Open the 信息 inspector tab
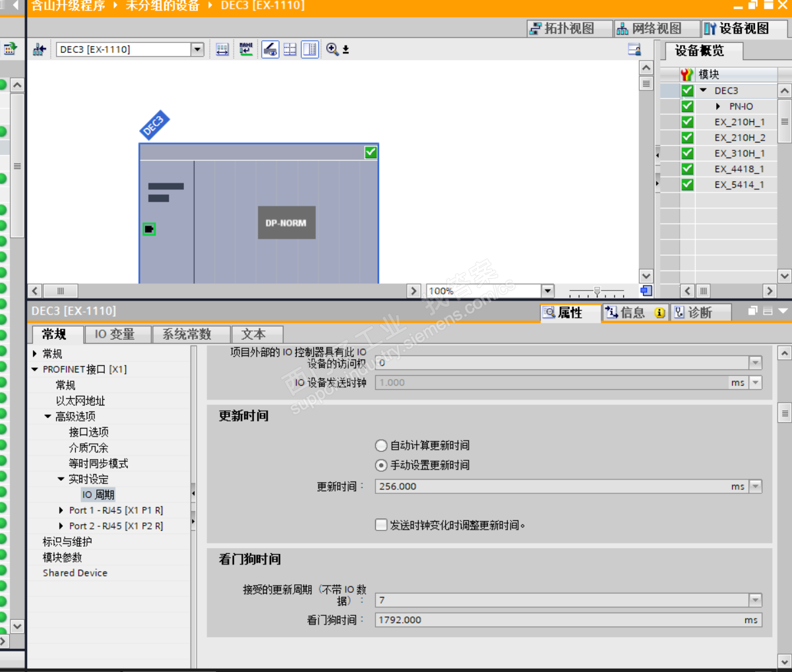This screenshot has width=792, height=672. 636,313
